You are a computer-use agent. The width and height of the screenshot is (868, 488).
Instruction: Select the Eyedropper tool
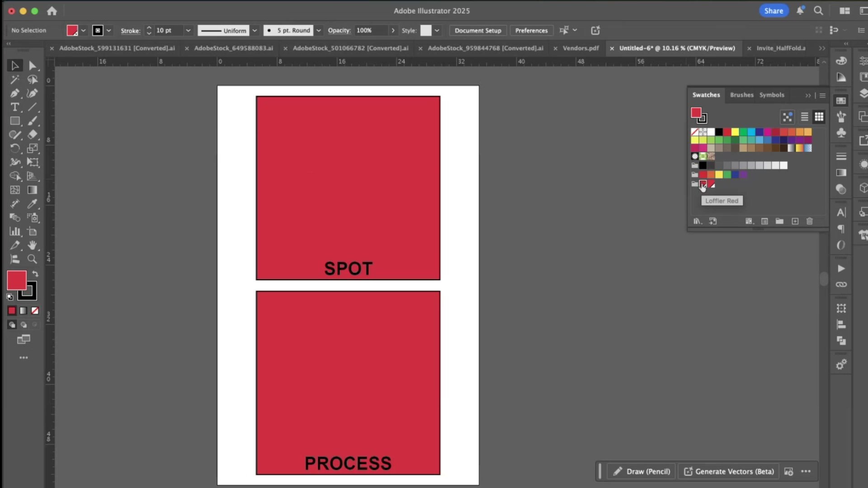(32, 204)
